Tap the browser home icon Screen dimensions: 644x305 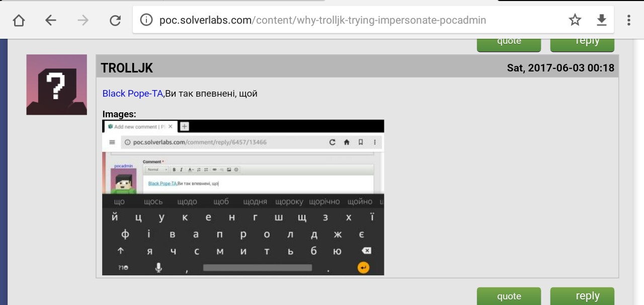tap(19, 20)
